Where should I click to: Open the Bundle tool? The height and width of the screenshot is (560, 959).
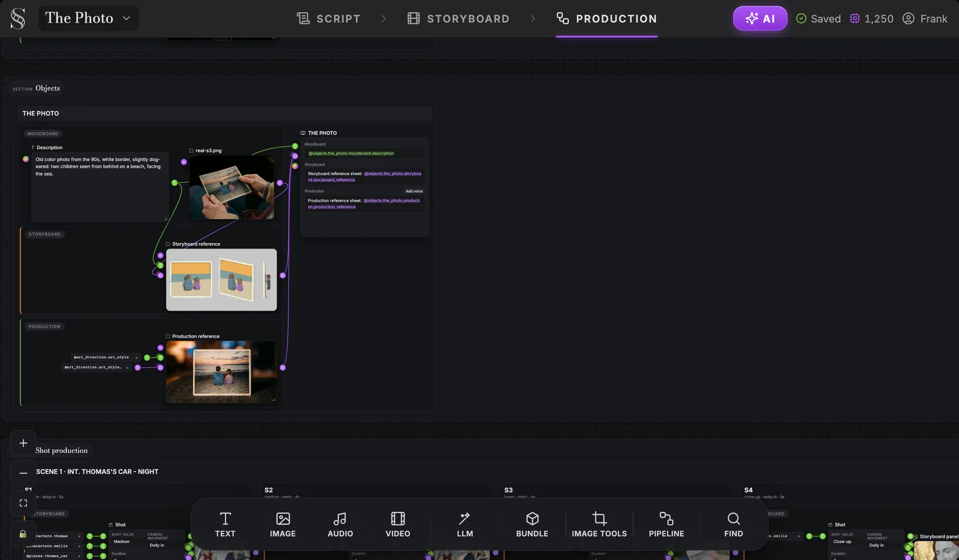[x=532, y=525]
